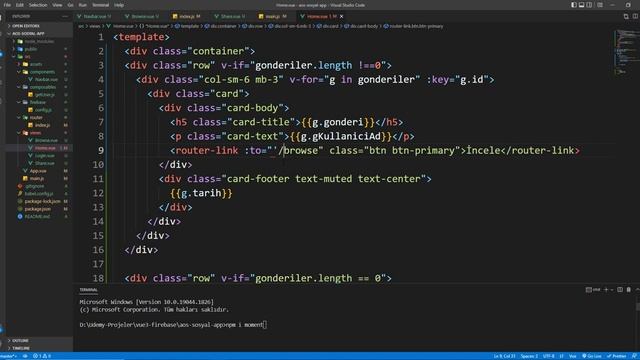Screen dimensions: 640x360
Task: Open the View menu
Action: pyautogui.click(x=57, y=5)
